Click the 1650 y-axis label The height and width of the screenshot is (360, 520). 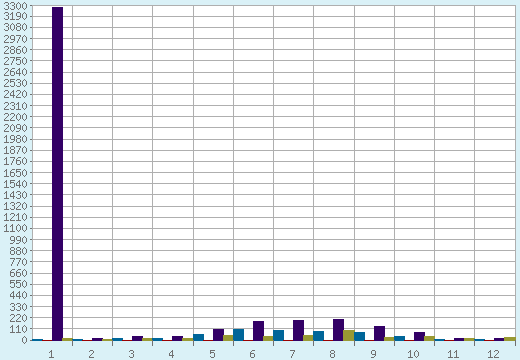pos(15,173)
